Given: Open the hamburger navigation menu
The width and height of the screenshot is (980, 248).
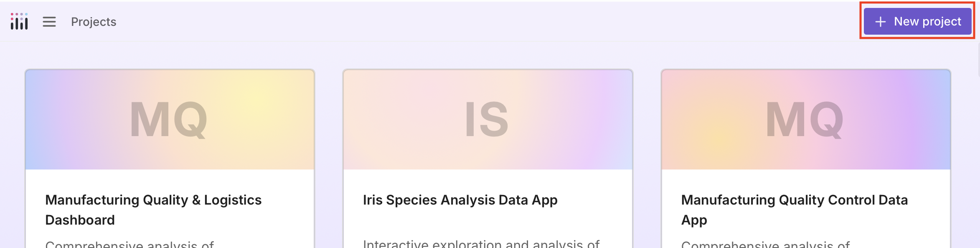Looking at the screenshot, I should tap(49, 22).
